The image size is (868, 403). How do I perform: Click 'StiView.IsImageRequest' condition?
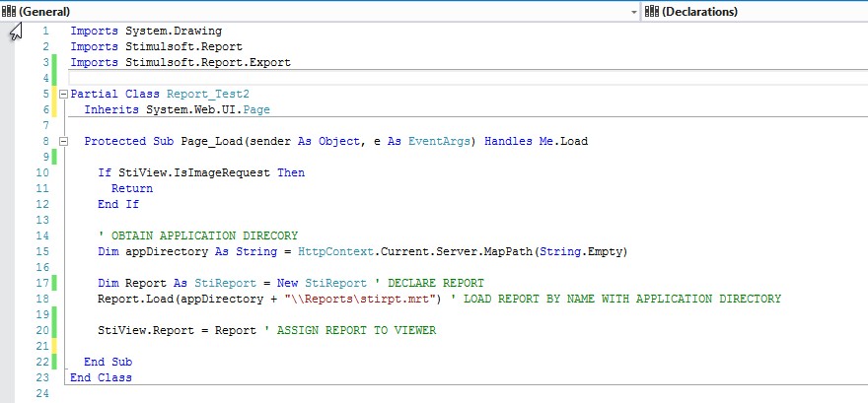point(194,173)
